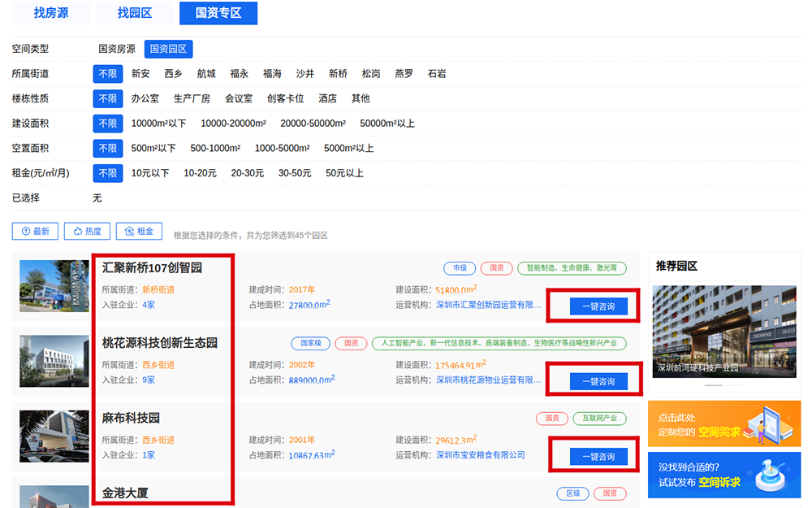
Task: Pick construction area 10000m²以下
Action: tap(158, 124)
